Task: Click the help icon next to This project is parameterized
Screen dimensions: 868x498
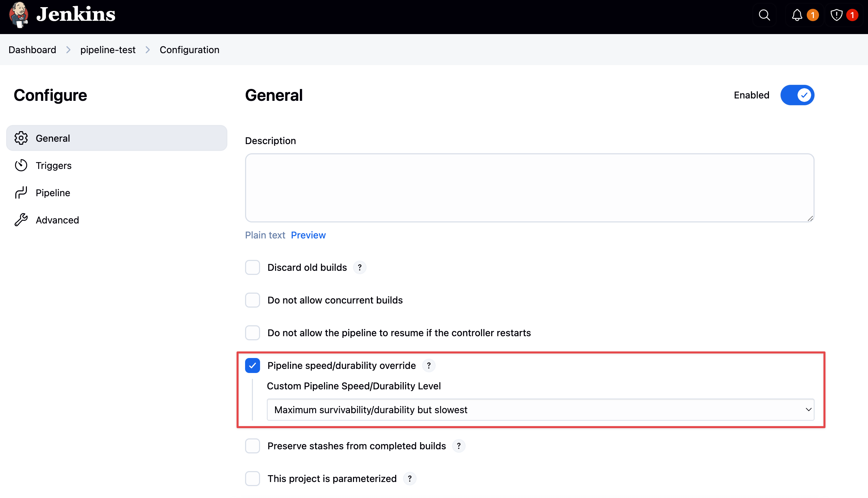Action: click(409, 479)
